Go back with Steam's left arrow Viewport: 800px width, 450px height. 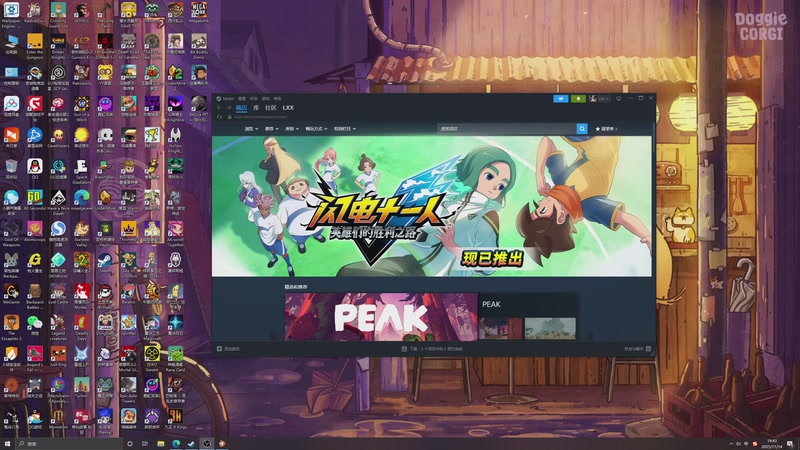click(x=220, y=108)
